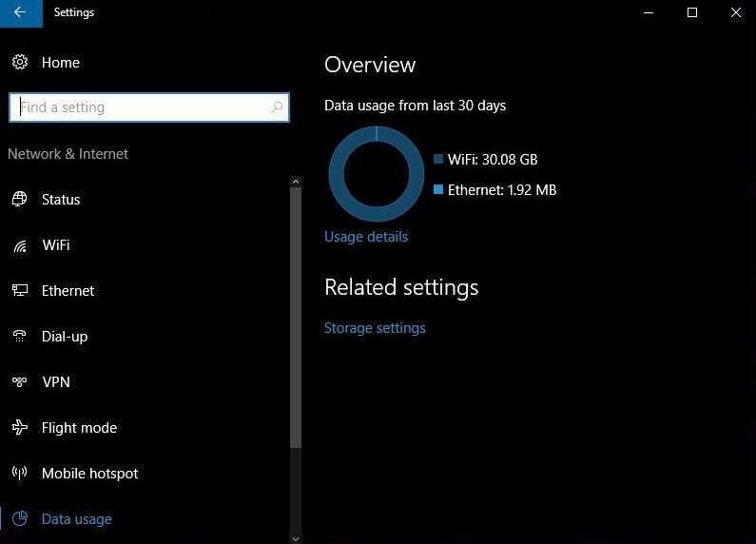This screenshot has width=756, height=544.
Task: Click the WiFi signal icon
Action: 20,245
